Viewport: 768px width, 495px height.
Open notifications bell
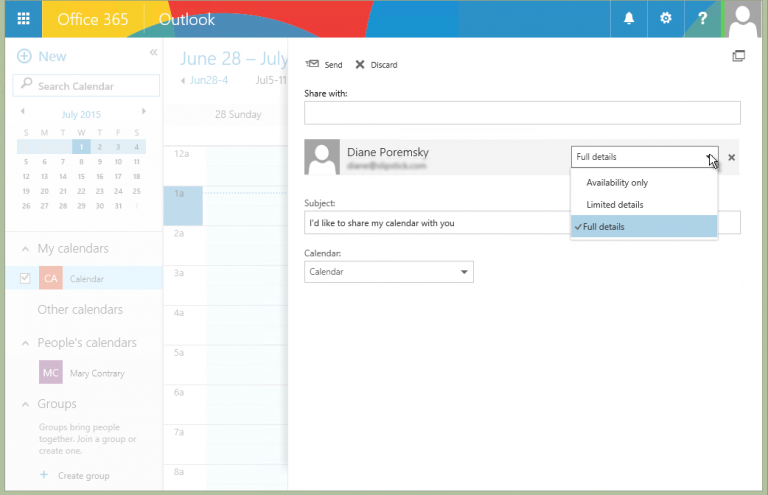click(628, 19)
